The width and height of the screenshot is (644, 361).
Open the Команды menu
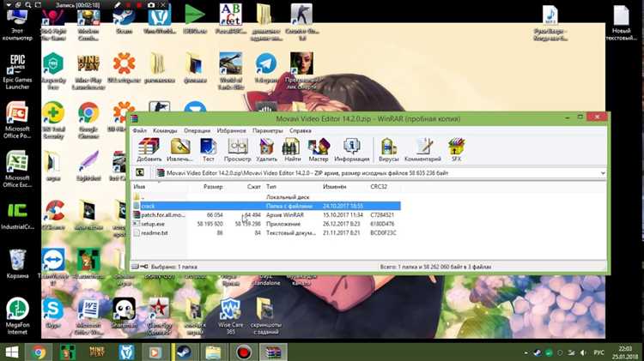(x=165, y=130)
